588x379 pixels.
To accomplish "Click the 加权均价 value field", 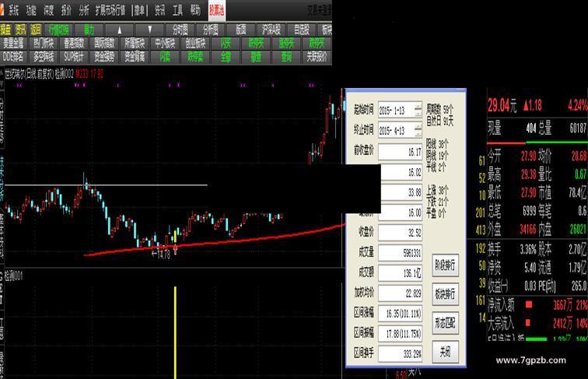I will [400, 293].
